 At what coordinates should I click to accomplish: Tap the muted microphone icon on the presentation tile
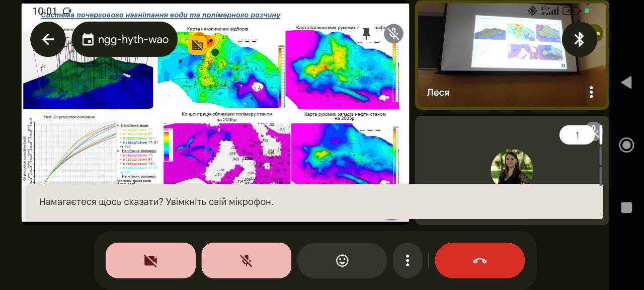pyautogui.click(x=393, y=34)
